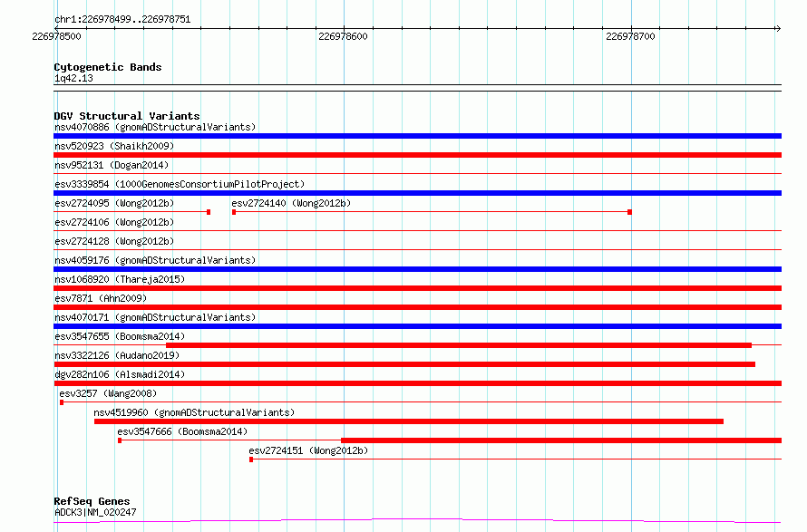Open nsv952131 (Dogan2014) variant entry

(112, 165)
